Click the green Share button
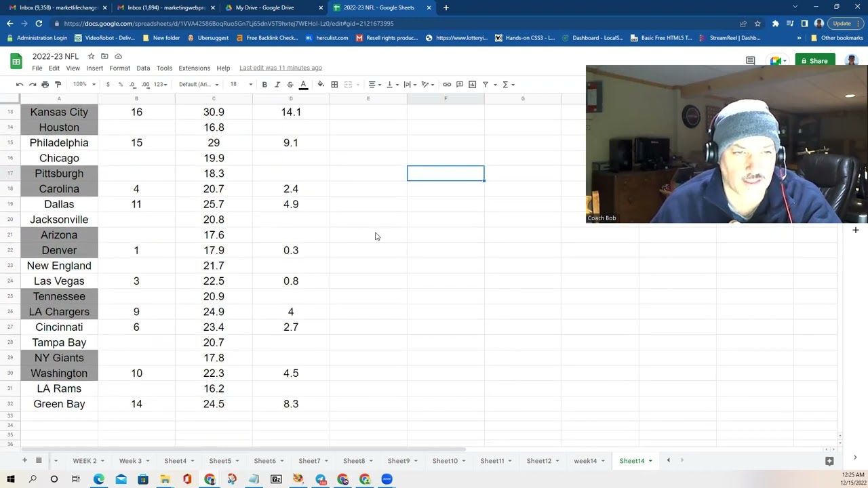 [814, 61]
